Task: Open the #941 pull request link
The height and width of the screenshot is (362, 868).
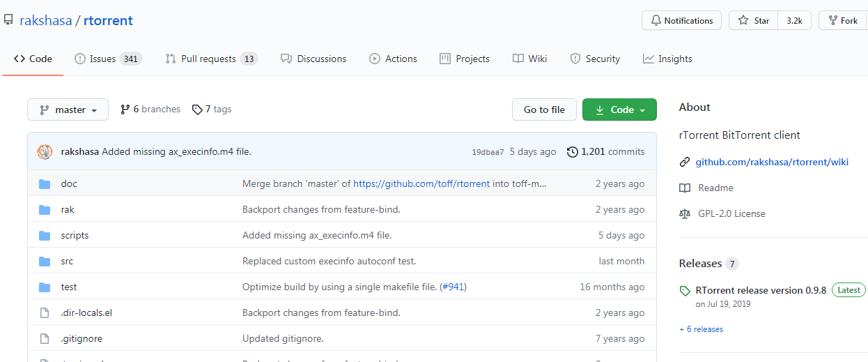Action: [x=454, y=287]
